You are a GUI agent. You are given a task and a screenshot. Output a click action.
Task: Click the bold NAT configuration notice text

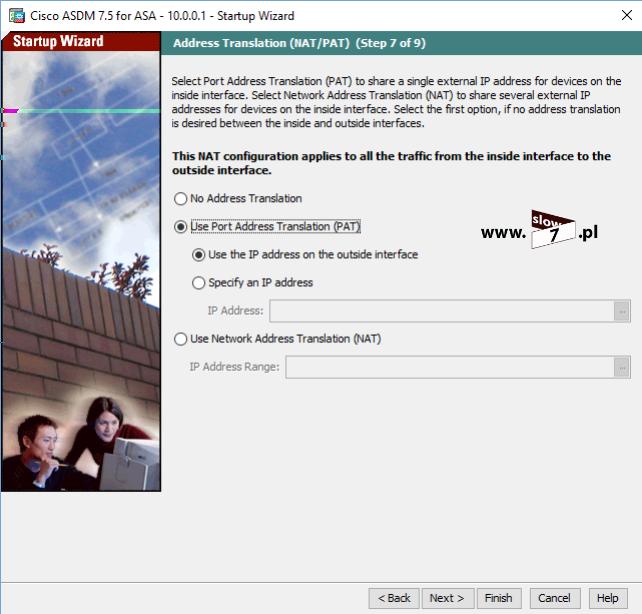pos(391,163)
